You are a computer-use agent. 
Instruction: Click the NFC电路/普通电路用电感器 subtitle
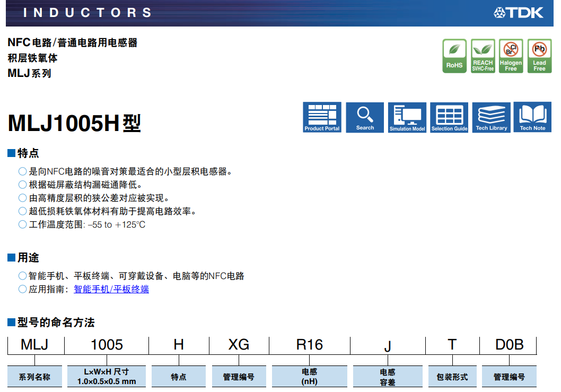73,42
